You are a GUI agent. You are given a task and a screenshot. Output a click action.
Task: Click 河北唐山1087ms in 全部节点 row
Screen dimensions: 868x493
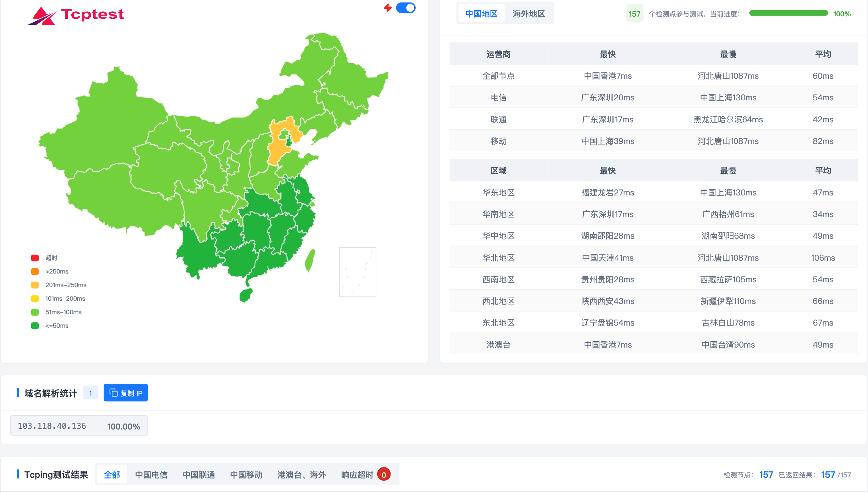pos(728,76)
